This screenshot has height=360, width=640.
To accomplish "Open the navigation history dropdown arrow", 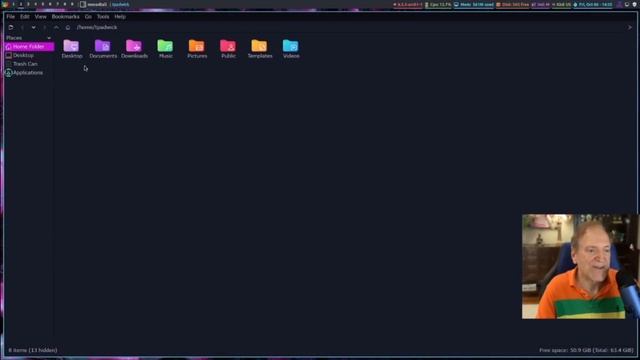I will pos(33,27).
